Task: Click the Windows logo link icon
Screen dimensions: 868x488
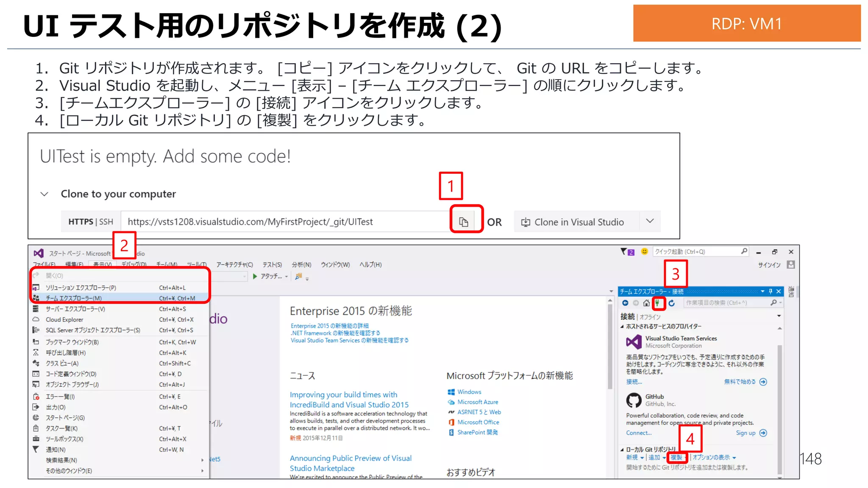Action: [451, 392]
